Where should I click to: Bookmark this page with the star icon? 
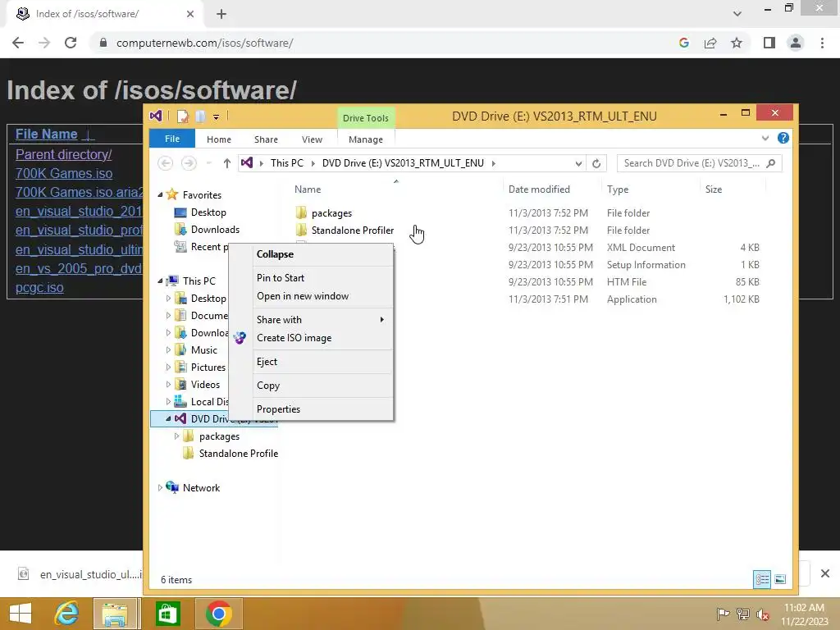pyautogui.click(x=737, y=43)
